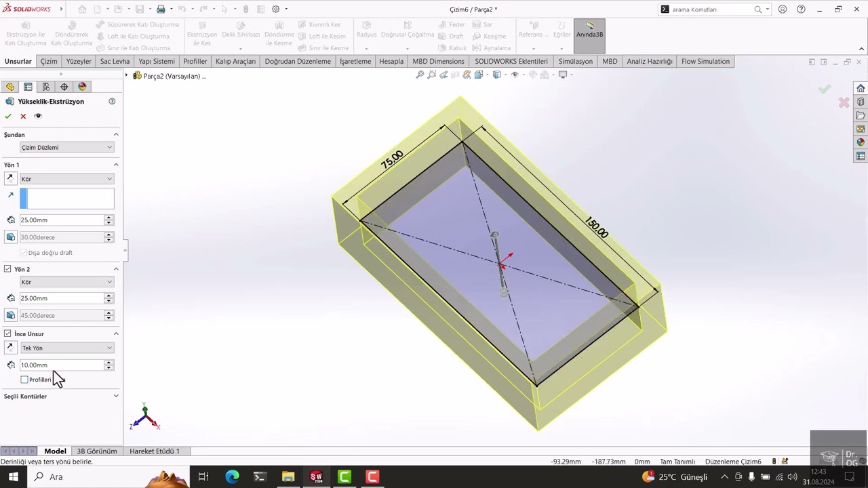Viewport: 868px width, 488px height.
Task: Switch to the Çizim ribbon tab
Action: [x=49, y=61]
